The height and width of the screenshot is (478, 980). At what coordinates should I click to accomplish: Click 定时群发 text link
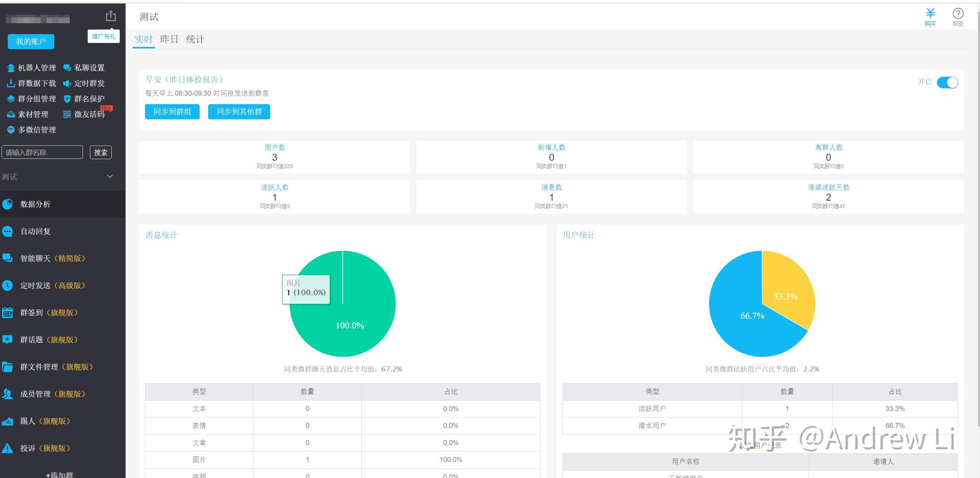[90, 83]
